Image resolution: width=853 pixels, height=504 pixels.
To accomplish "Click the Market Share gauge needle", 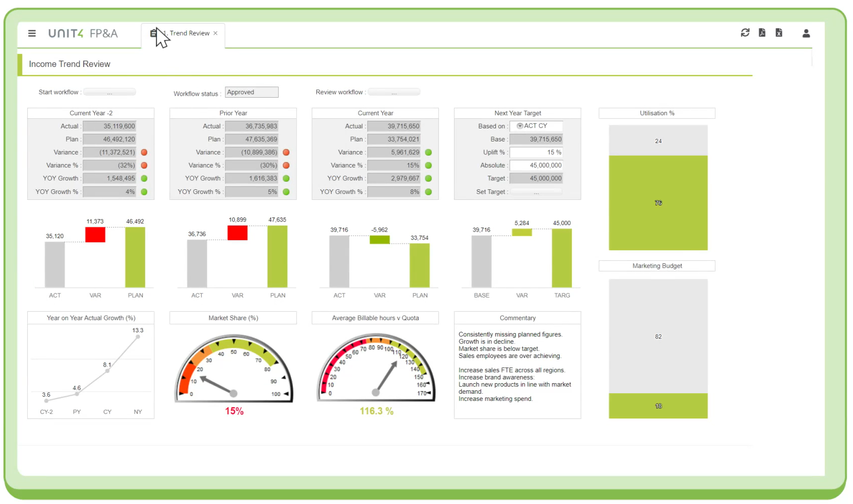I will [x=217, y=385].
